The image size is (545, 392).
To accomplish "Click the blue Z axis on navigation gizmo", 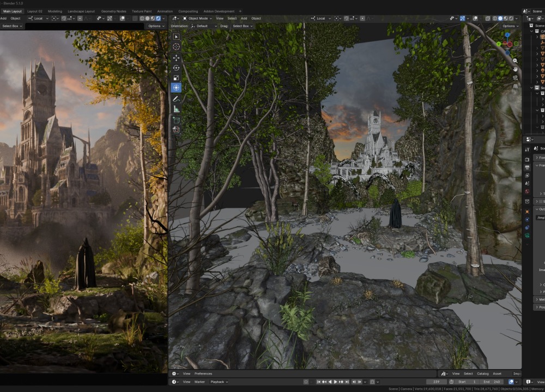I will [507, 35].
